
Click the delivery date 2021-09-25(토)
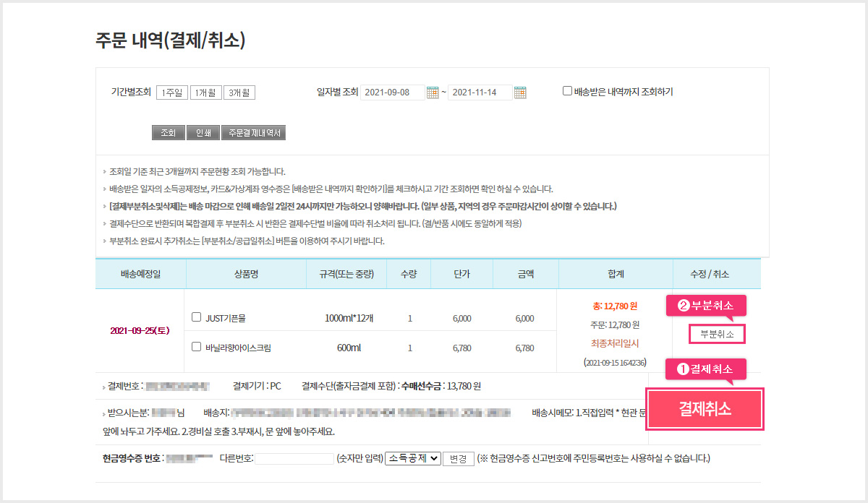click(x=140, y=330)
